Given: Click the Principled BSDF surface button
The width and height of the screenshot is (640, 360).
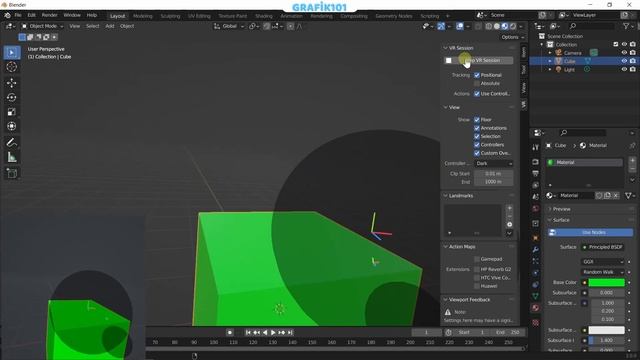Looking at the screenshot, I should 602,247.
